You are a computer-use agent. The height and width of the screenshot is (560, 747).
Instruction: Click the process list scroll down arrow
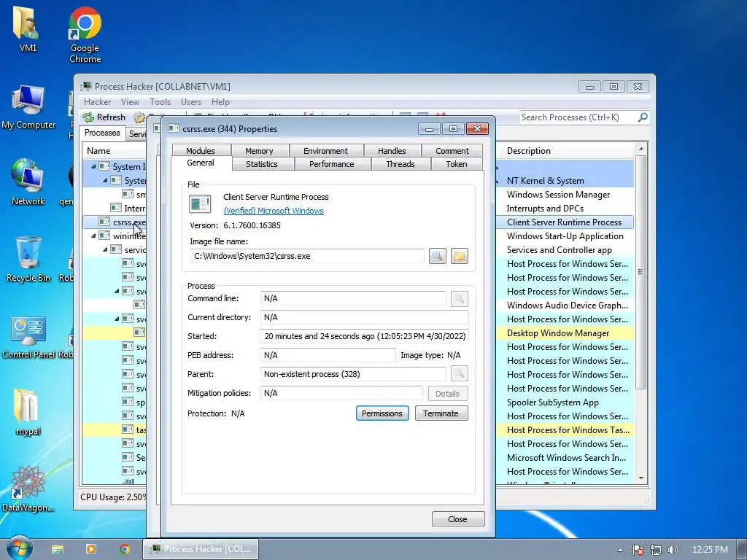tap(641, 478)
